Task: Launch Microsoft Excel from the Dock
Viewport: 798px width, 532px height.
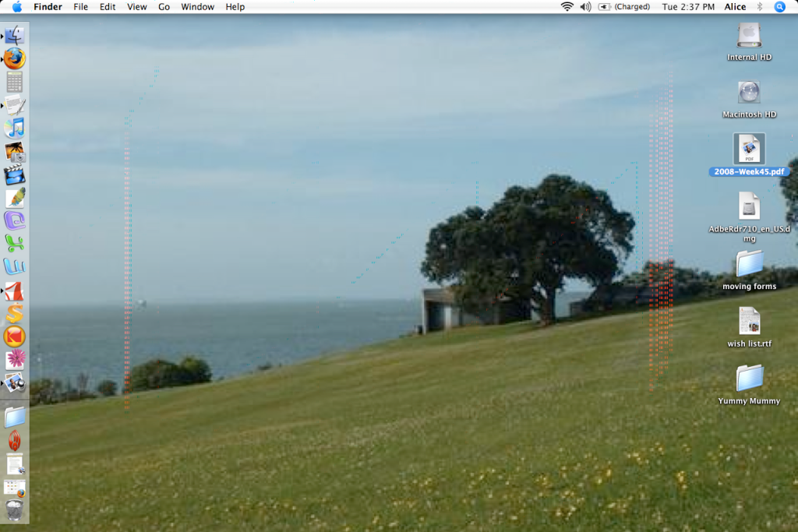Action: 15,244
